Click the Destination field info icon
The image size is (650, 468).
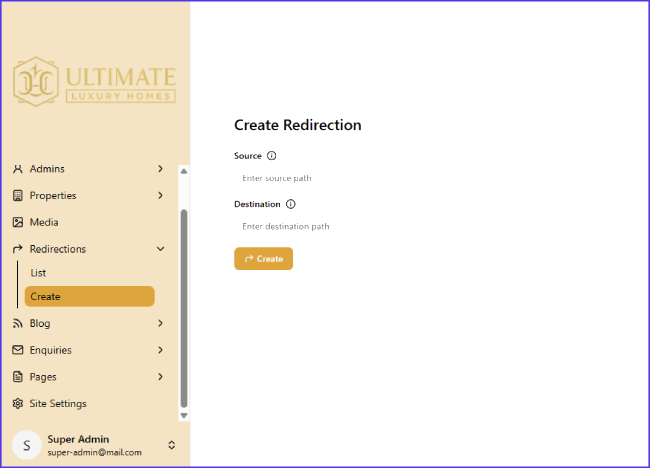pyautogui.click(x=291, y=204)
